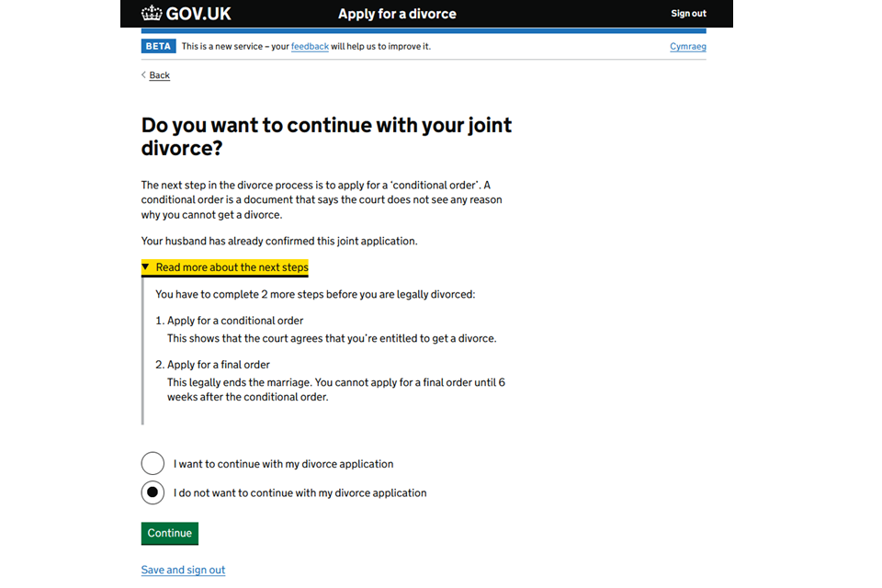The image size is (882, 588).
Task: Open the feedback link in the beta banner
Action: [310, 45]
